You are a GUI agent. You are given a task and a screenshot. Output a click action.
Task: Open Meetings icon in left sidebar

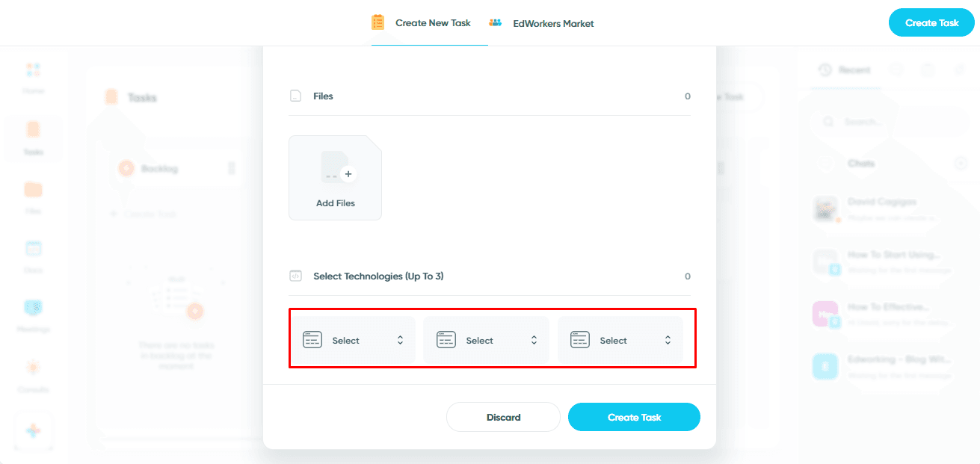33,307
